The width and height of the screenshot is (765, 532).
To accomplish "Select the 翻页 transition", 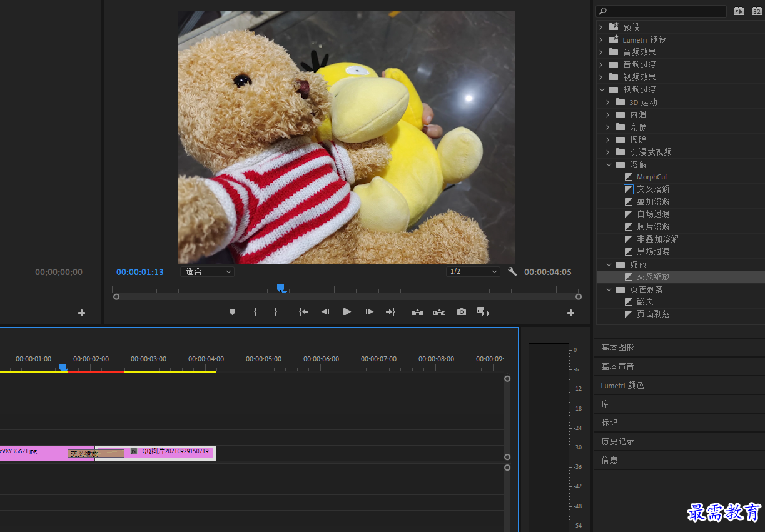I will (645, 301).
